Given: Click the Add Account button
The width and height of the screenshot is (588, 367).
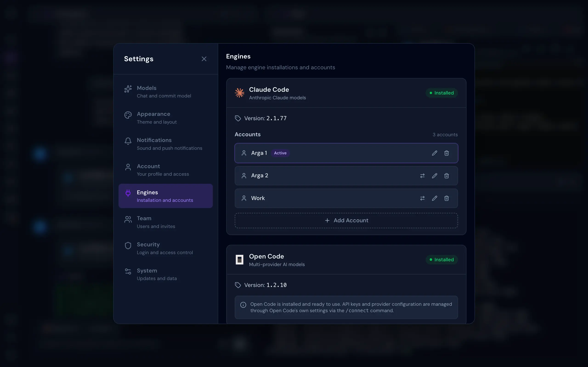Looking at the screenshot, I should click(x=346, y=220).
